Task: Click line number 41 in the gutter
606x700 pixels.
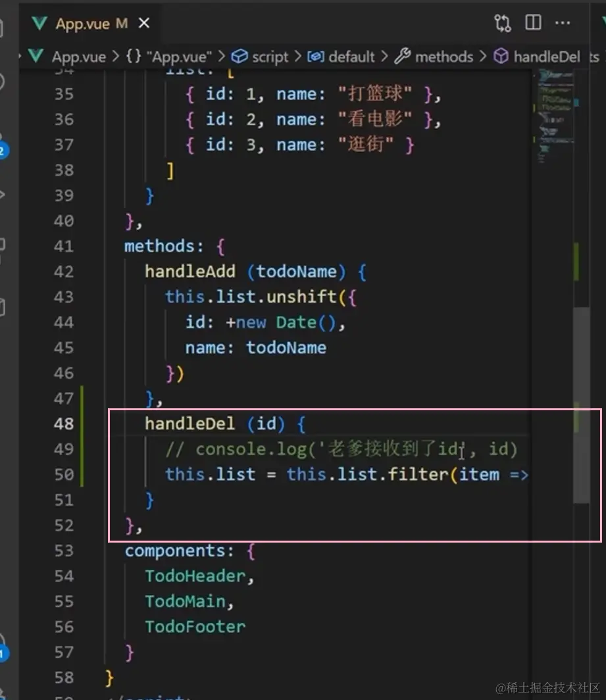Action: click(x=63, y=246)
